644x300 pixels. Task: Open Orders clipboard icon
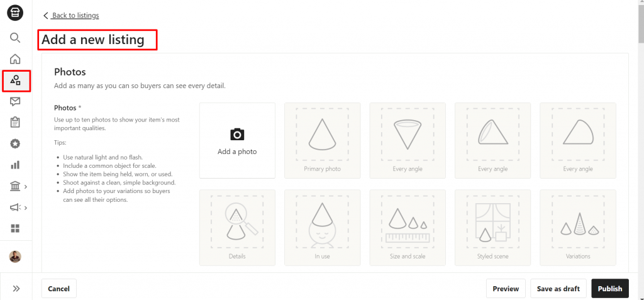click(x=15, y=122)
